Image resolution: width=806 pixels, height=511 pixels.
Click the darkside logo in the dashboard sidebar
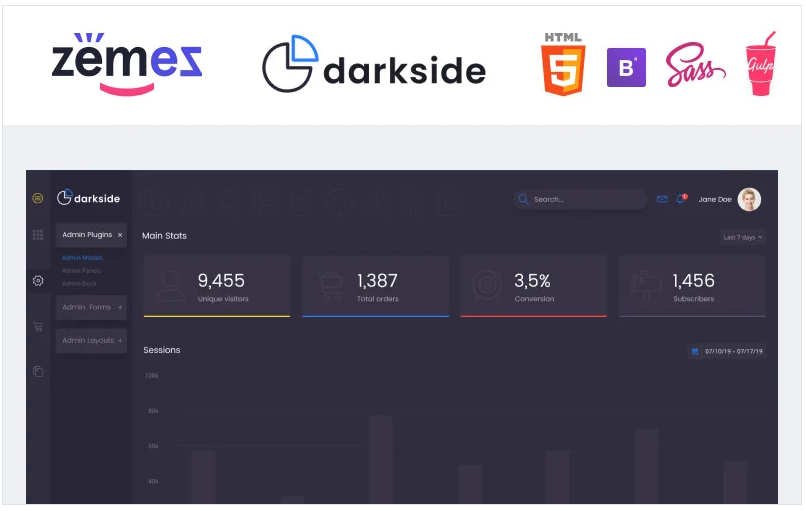(x=88, y=198)
